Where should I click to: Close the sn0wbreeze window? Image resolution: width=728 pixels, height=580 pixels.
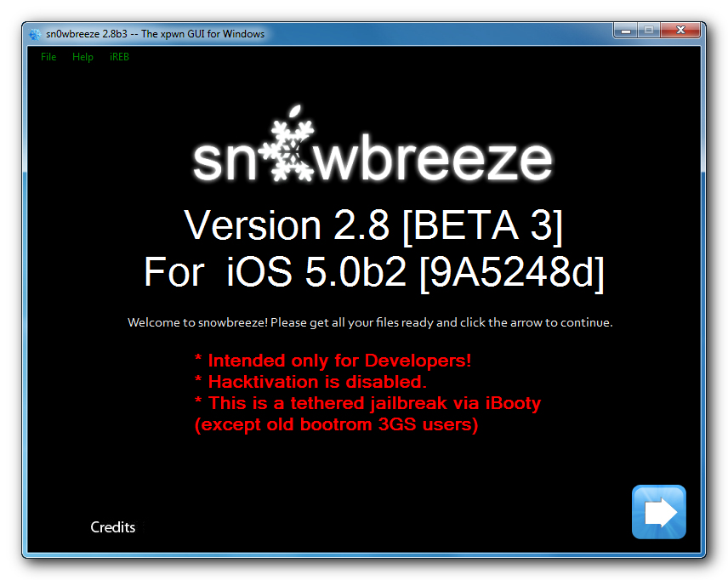[680, 31]
